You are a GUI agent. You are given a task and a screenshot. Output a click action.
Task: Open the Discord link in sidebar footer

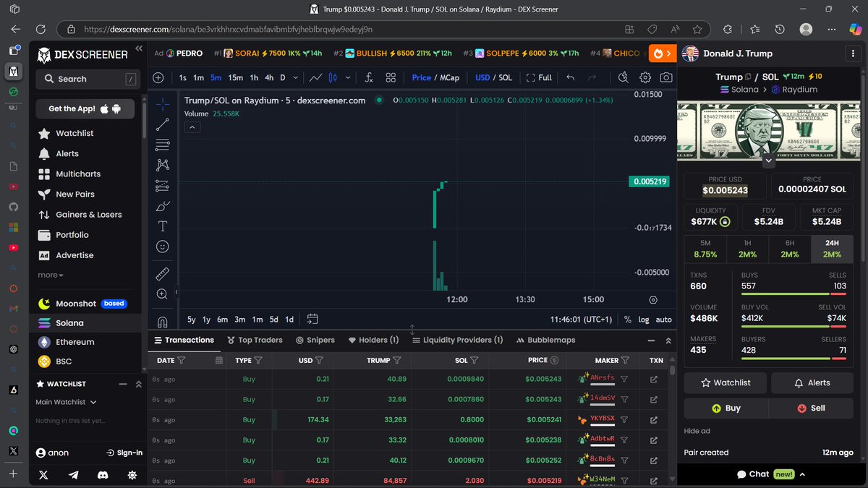click(x=103, y=475)
